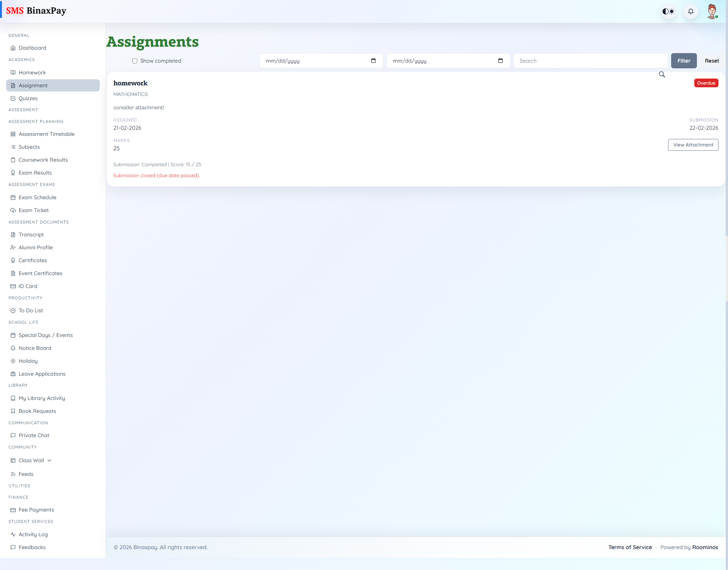The width and height of the screenshot is (728, 570).
Task: Open the start date calendar picker
Action: (x=373, y=61)
